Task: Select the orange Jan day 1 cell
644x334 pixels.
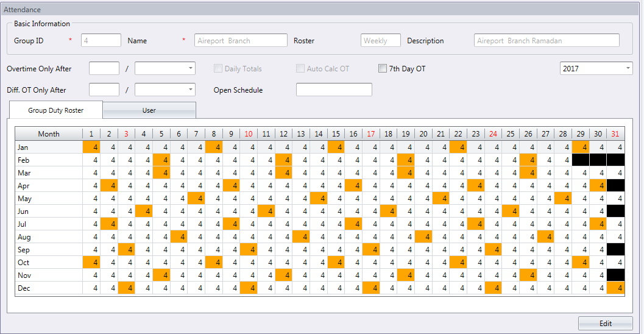Action: click(x=91, y=147)
